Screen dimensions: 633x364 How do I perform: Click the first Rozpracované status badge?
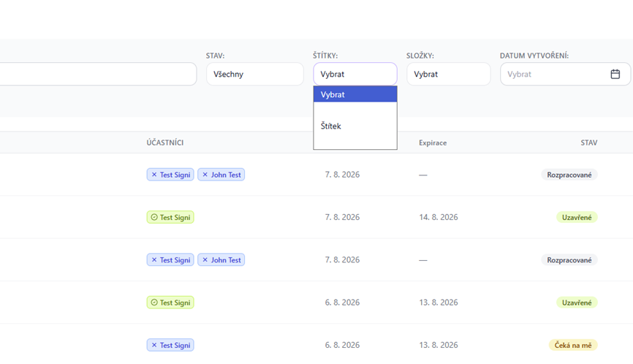coord(569,175)
